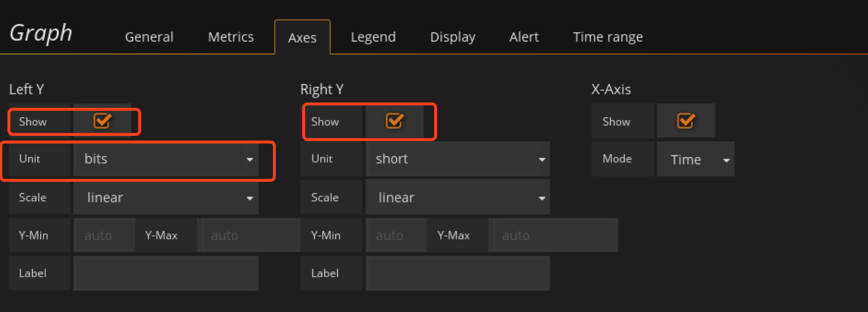The height and width of the screenshot is (312, 868).
Task: Open the Left Y Unit dropdown
Action: [166, 159]
